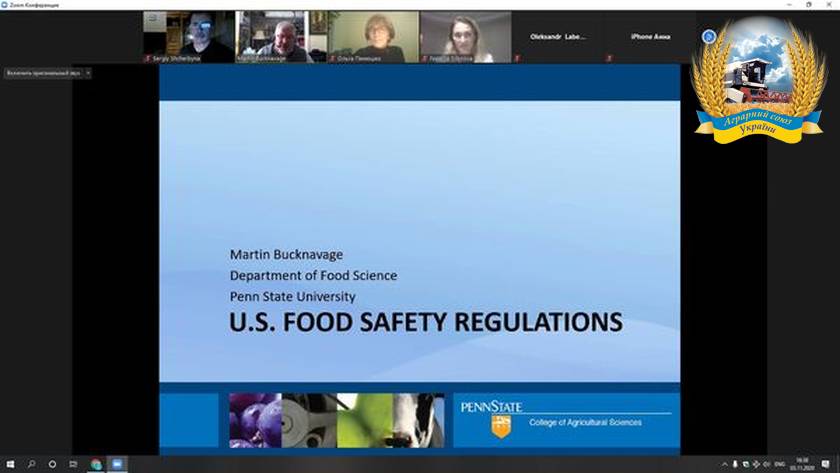Select Sergiy Shcherbyna's video thumbnail

coord(189,36)
